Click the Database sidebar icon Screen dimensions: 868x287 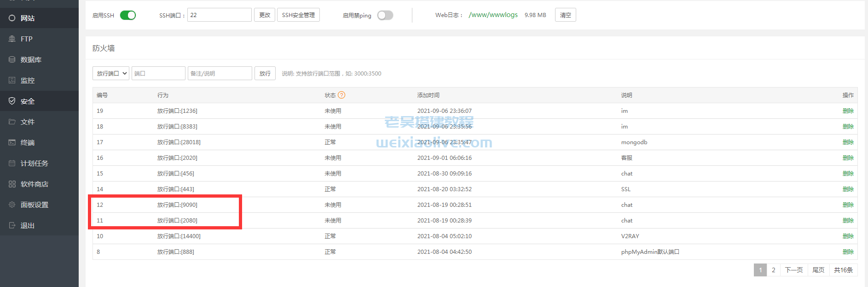(12, 59)
